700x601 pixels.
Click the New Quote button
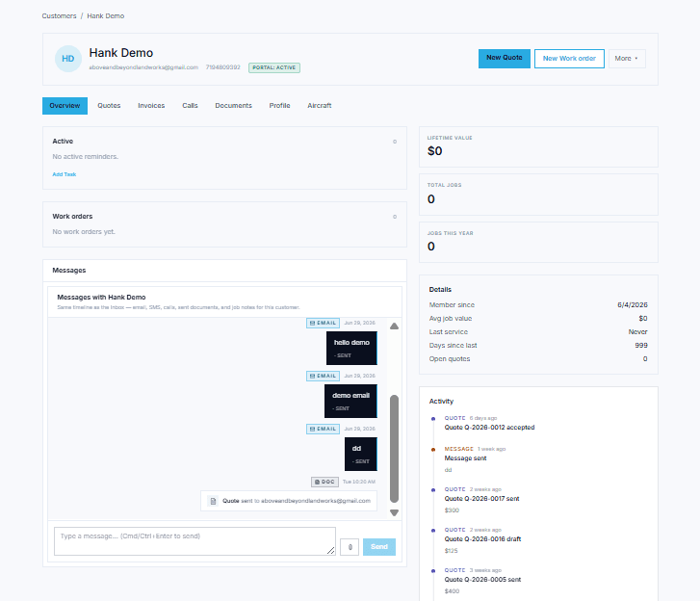504,59
